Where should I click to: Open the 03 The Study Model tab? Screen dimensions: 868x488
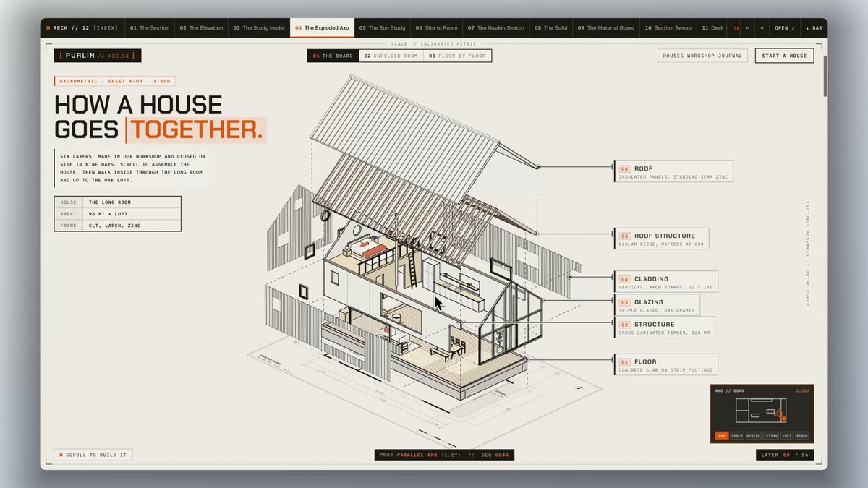pos(259,28)
